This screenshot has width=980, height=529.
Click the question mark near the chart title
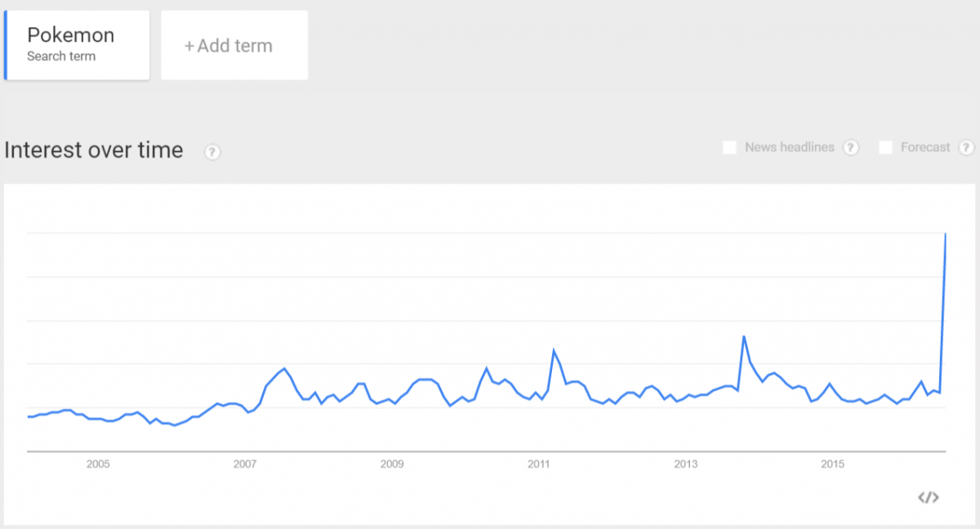212,152
